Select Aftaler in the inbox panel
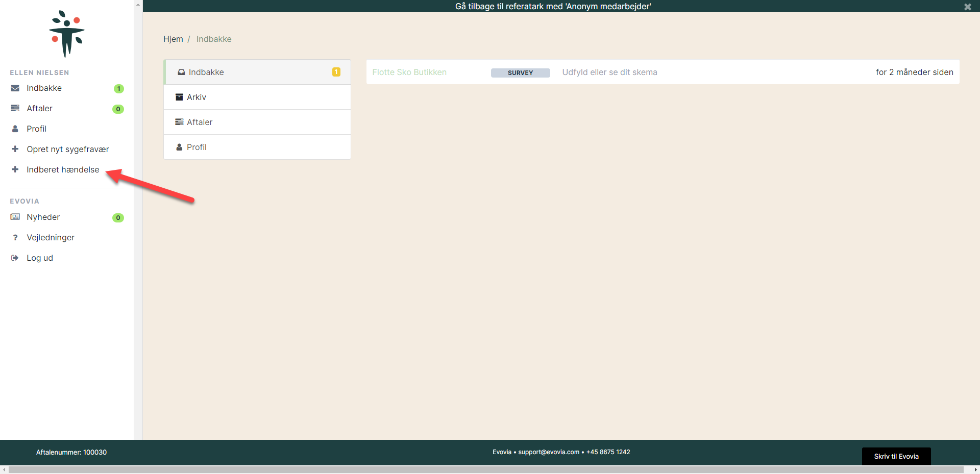 click(200, 122)
